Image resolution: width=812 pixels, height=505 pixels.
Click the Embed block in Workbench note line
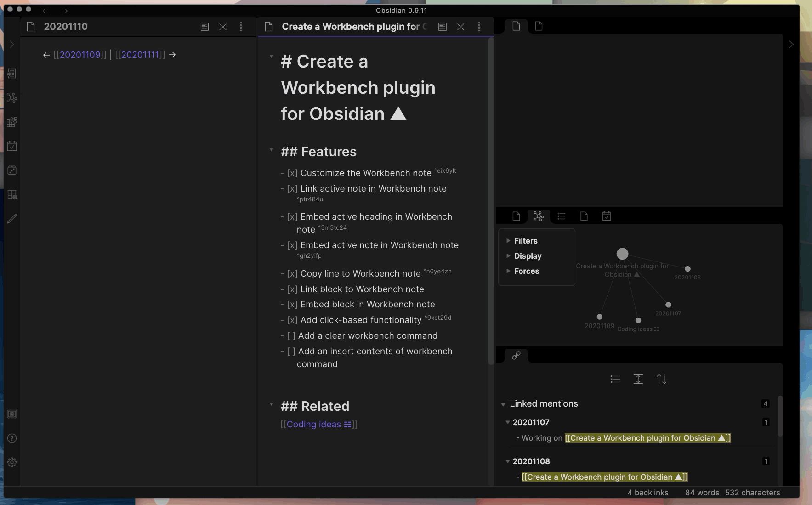(358, 304)
